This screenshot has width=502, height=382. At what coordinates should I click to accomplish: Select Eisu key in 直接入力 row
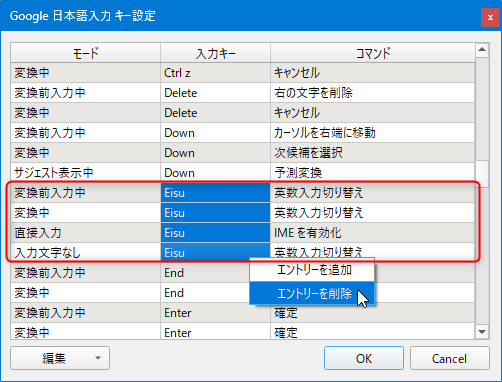215,233
